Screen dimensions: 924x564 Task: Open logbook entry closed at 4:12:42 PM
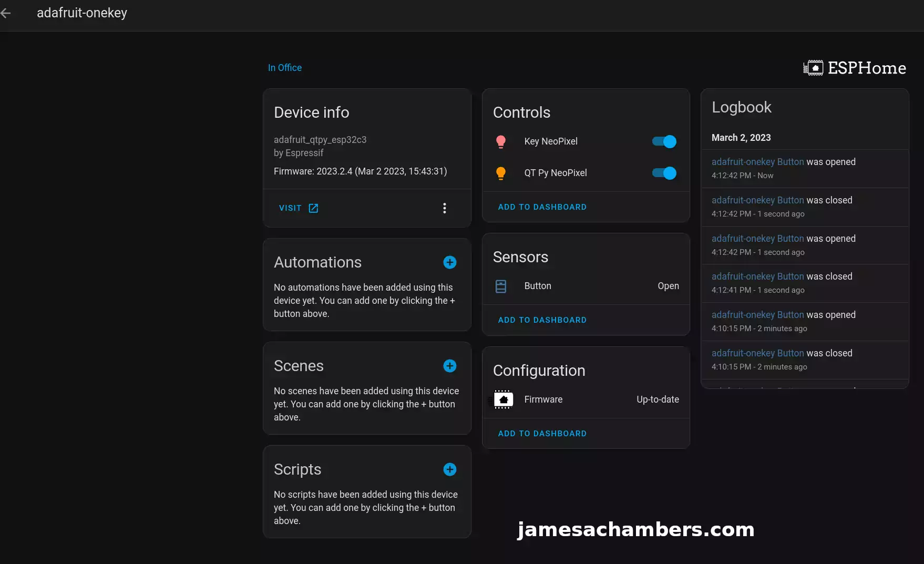(x=805, y=207)
